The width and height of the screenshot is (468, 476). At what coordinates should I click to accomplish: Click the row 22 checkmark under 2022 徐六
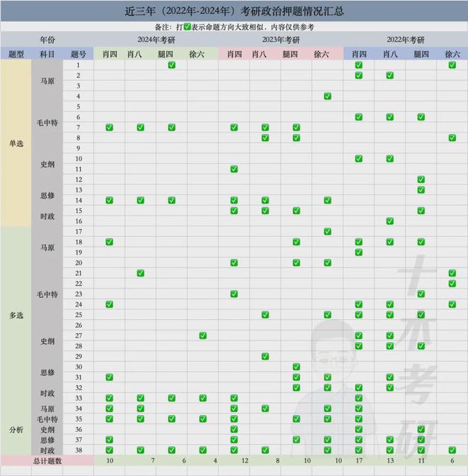point(452,284)
